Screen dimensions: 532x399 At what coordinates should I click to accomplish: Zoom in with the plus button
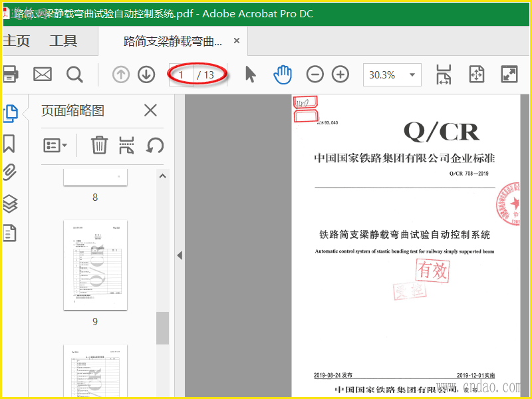[340, 74]
